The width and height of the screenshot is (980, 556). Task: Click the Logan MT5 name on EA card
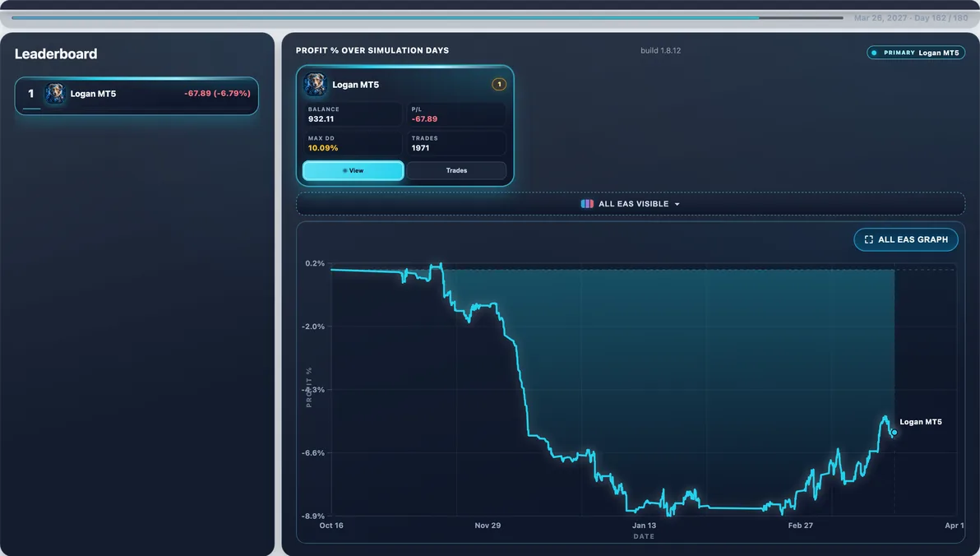356,85
